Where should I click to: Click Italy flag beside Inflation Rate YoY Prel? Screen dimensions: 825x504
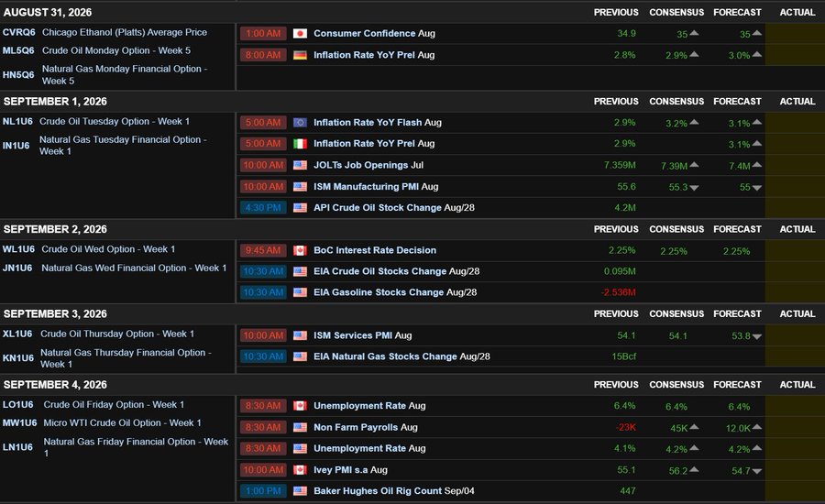coord(300,144)
